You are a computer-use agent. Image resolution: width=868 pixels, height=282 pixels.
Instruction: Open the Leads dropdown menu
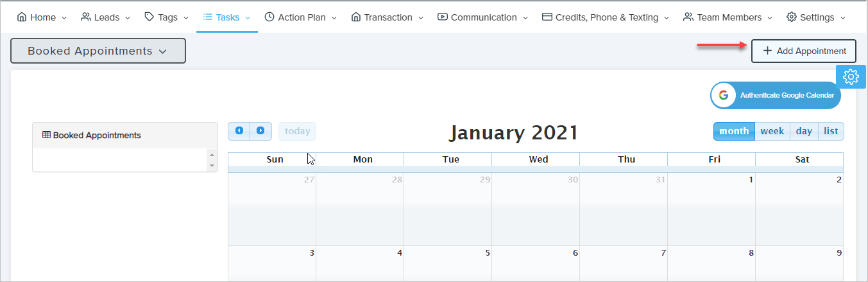pos(105,17)
